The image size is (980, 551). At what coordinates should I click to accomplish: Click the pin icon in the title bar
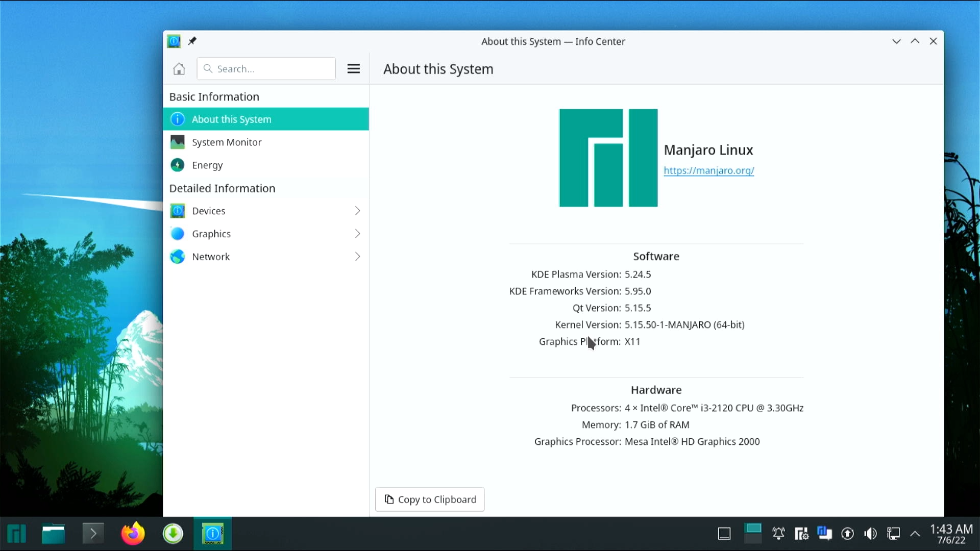[192, 41]
